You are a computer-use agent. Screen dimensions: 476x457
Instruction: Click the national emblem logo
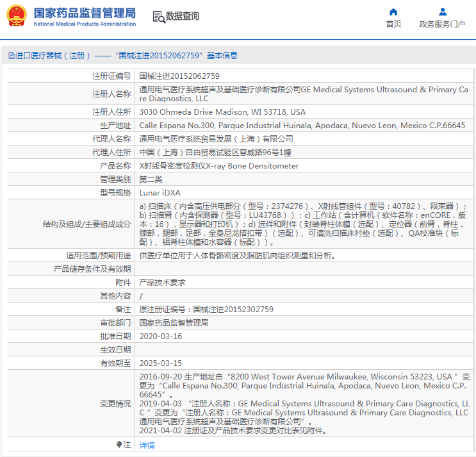[17, 15]
